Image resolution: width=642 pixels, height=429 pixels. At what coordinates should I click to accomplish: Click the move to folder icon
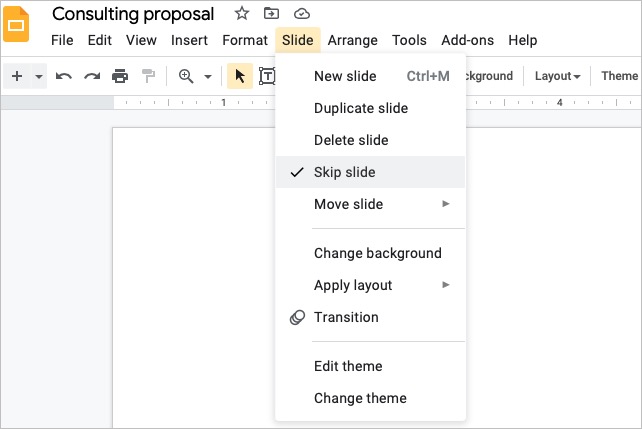[271, 14]
